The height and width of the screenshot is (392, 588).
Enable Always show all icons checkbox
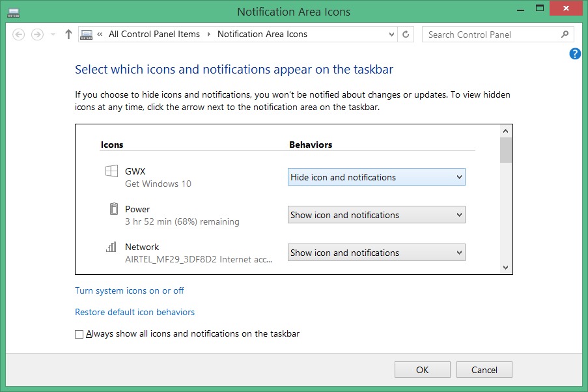(79, 334)
